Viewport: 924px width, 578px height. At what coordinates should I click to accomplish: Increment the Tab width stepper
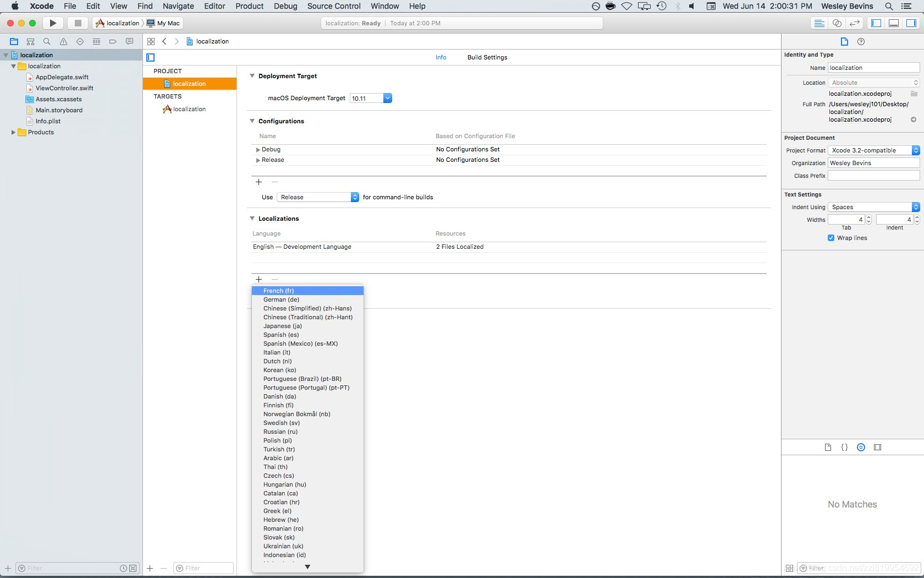pos(869,217)
